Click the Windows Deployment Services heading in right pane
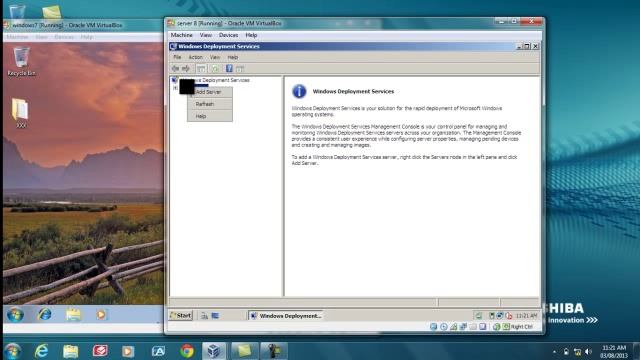 click(x=353, y=92)
